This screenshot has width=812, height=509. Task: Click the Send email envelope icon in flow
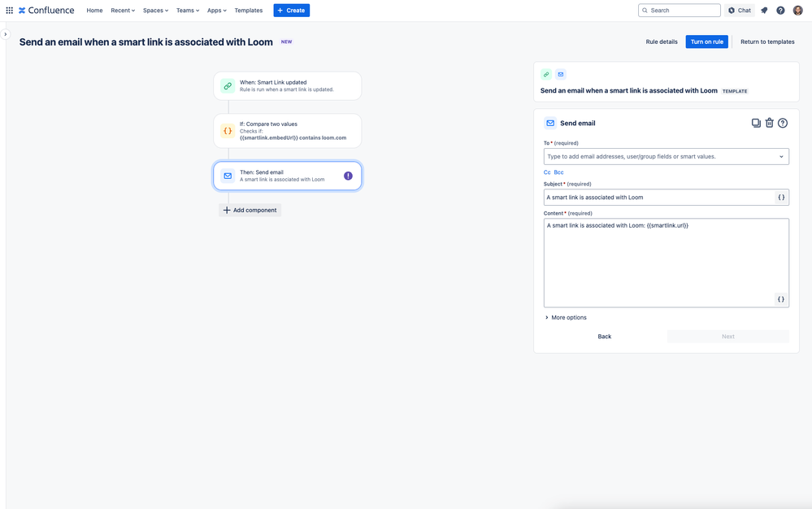click(228, 176)
